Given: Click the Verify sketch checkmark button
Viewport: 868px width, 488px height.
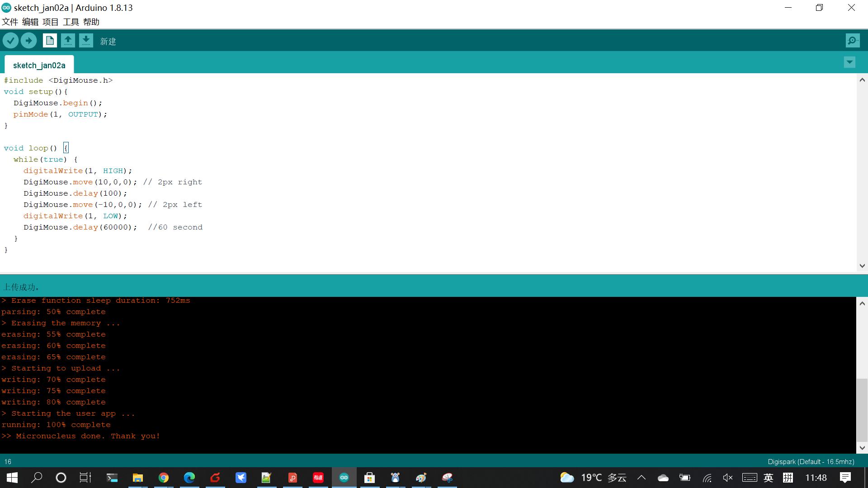Looking at the screenshot, I should click(11, 41).
